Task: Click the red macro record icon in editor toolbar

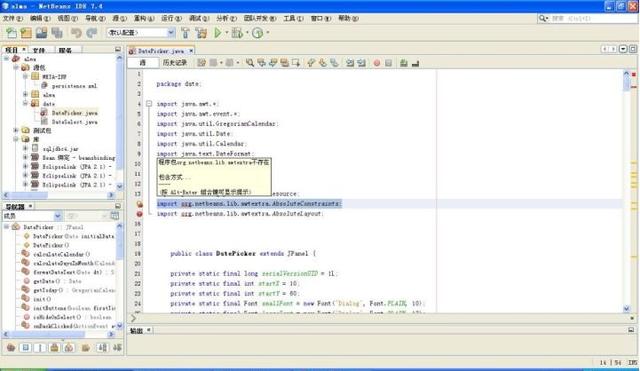Action: click(377, 63)
